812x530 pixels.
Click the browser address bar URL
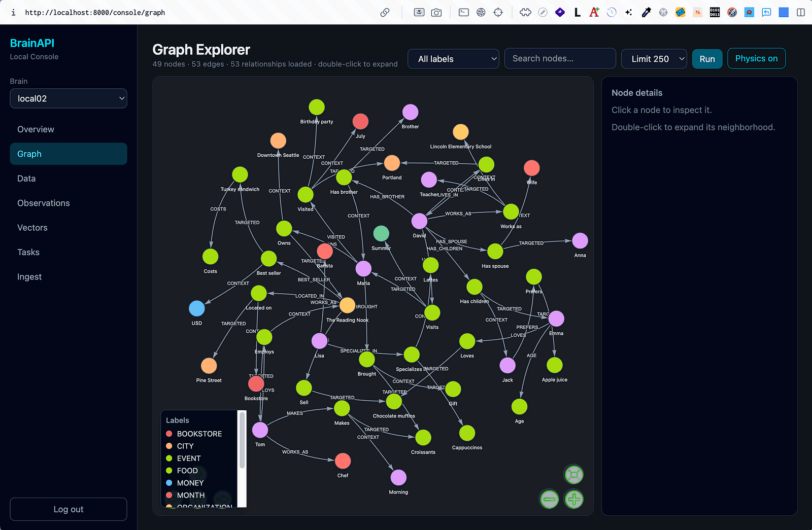[x=95, y=12]
